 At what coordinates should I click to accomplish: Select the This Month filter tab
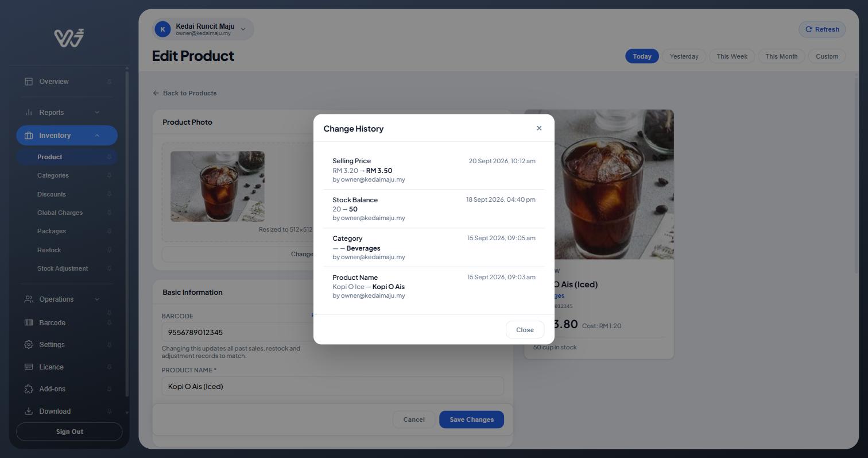coord(781,56)
